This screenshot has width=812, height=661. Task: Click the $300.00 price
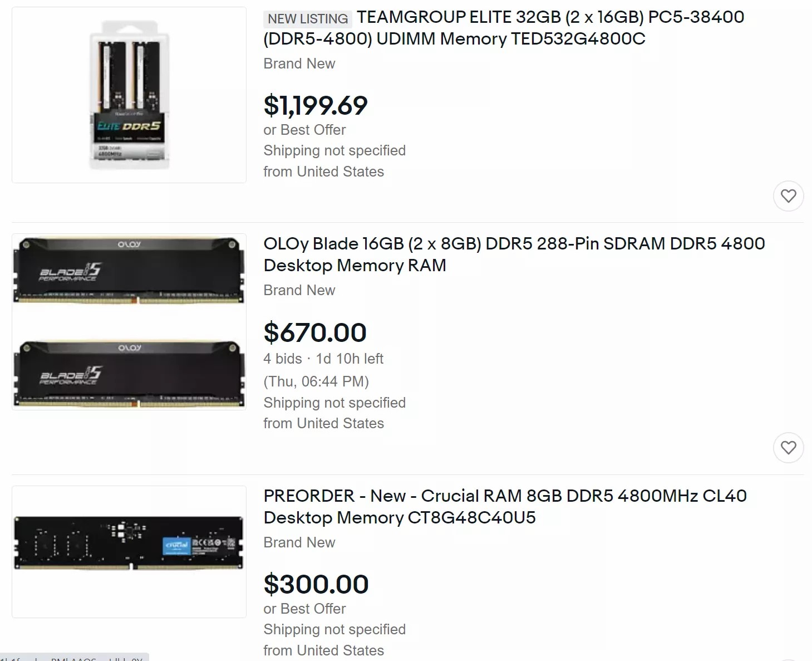[316, 584]
